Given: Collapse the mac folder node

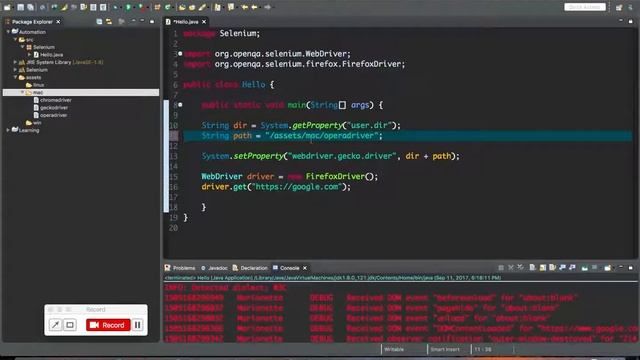Looking at the screenshot, I should click(22, 93).
